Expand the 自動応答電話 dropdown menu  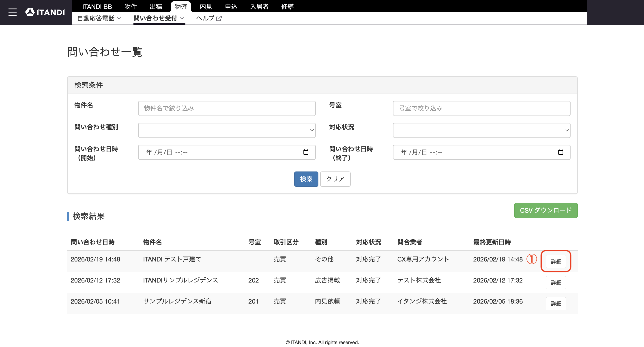[99, 18]
